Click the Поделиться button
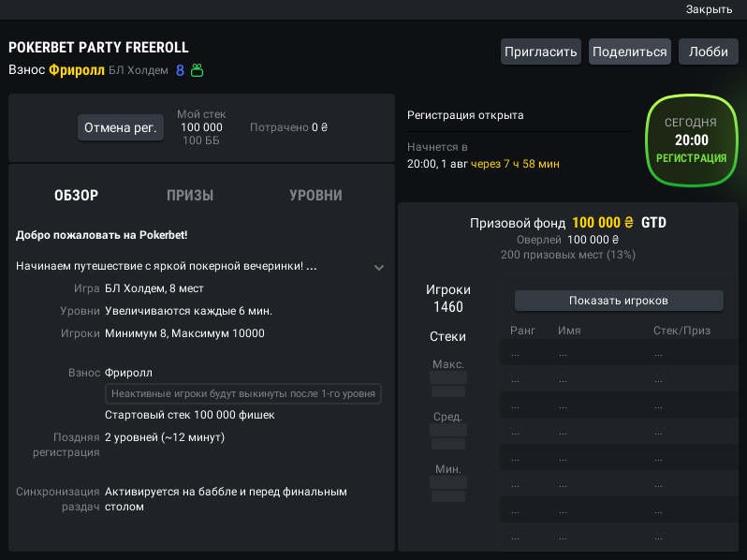The width and height of the screenshot is (747, 560). pos(630,52)
